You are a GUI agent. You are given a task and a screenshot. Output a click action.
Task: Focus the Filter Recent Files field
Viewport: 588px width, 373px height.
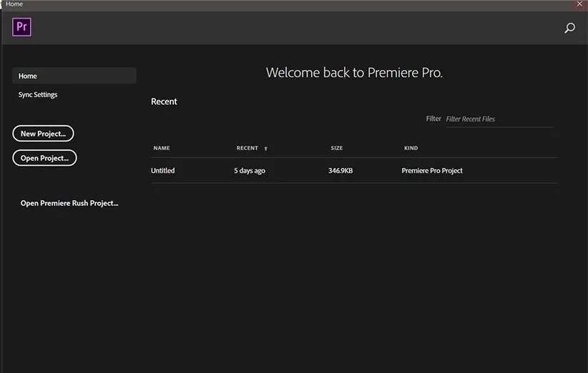click(498, 119)
